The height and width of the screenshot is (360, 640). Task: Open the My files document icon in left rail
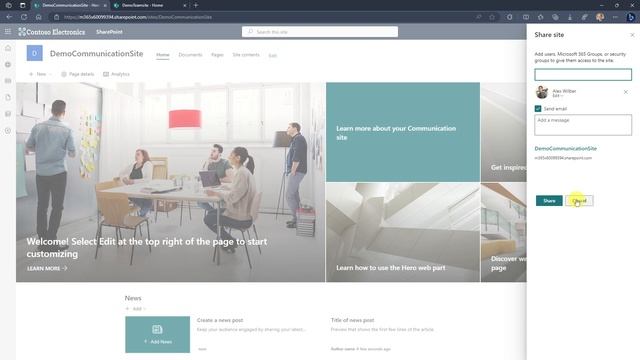[x=8, y=98]
